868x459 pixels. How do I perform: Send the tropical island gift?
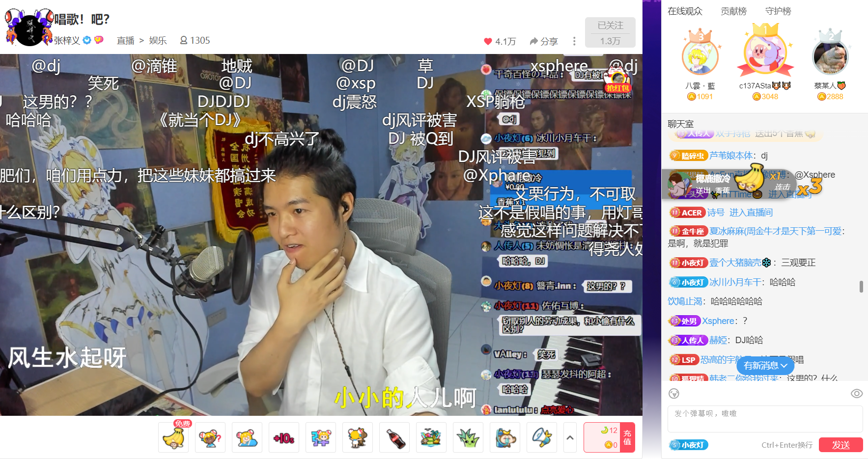(x=431, y=437)
